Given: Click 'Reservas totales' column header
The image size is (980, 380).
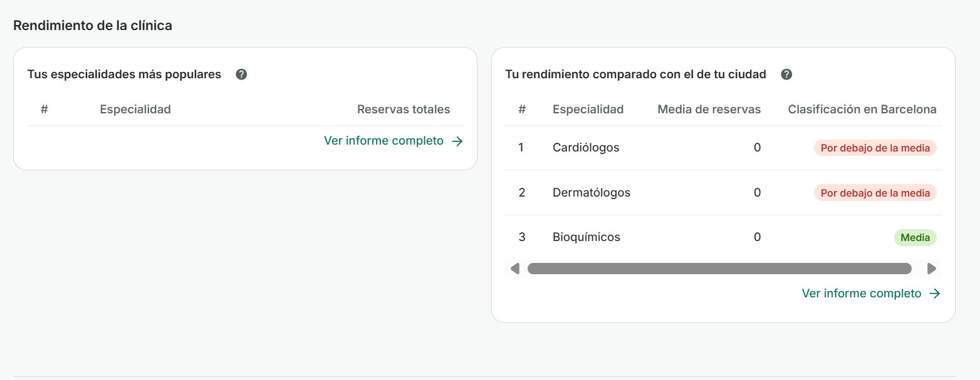Looking at the screenshot, I should (x=404, y=110).
